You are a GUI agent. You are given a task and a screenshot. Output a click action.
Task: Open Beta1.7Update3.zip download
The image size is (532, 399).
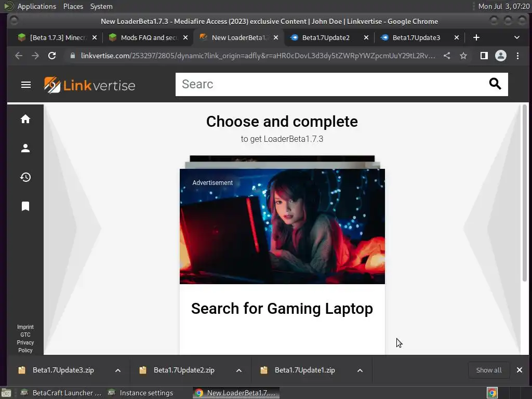point(63,370)
